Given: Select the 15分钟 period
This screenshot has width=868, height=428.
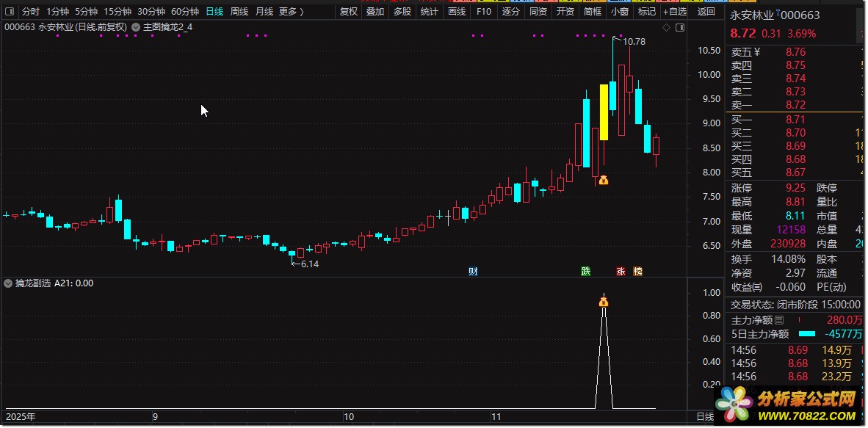Looking at the screenshot, I should (x=117, y=12).
